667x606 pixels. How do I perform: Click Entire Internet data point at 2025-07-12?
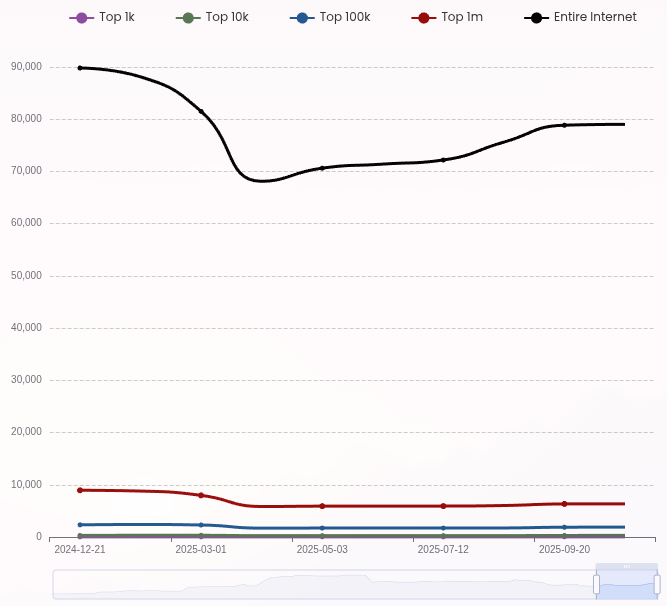tap(443, 160)
